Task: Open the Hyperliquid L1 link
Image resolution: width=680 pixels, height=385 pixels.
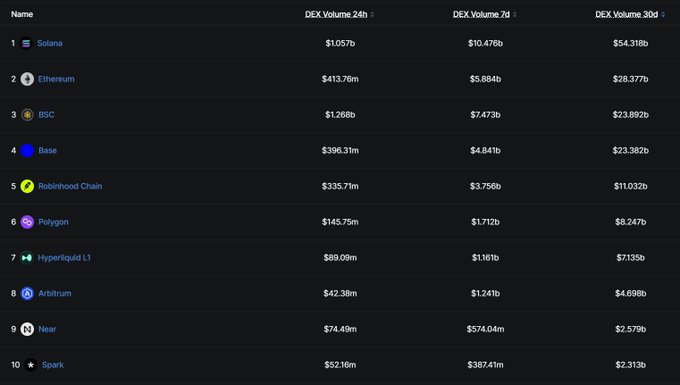Action: click(64, 258)
